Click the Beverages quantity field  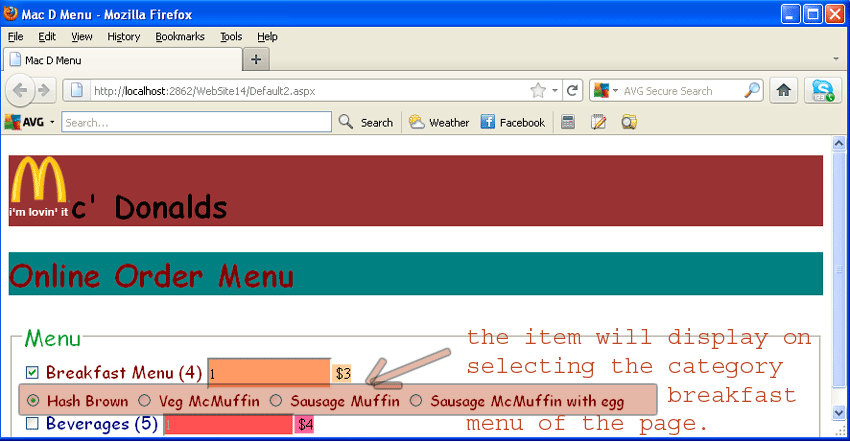click(228, 424)
